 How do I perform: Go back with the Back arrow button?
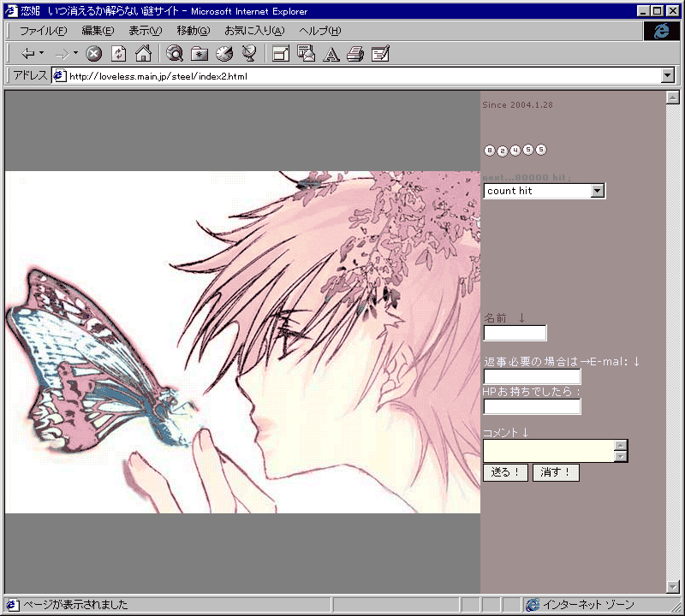point(28,54)
